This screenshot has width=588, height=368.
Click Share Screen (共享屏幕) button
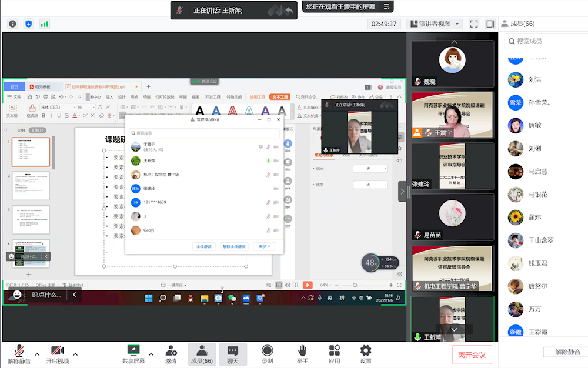tap(133, 354)
